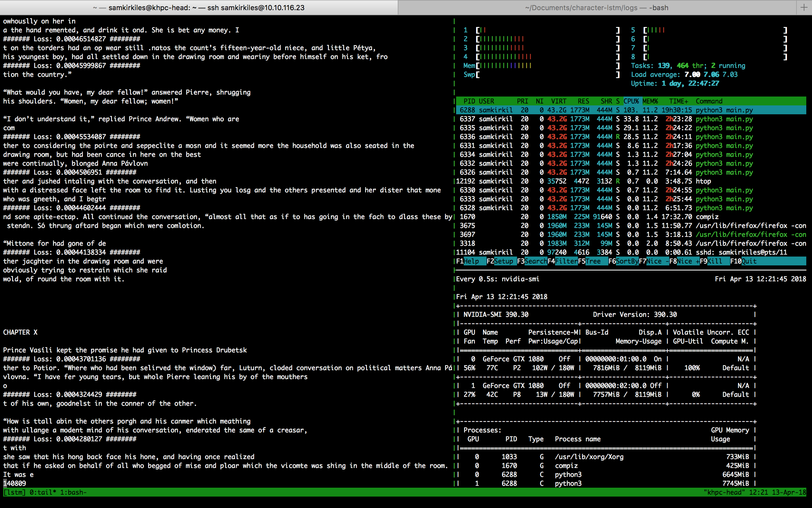Click the 7816MiB / 8119MiB memory usage

[x=627, y=368]
